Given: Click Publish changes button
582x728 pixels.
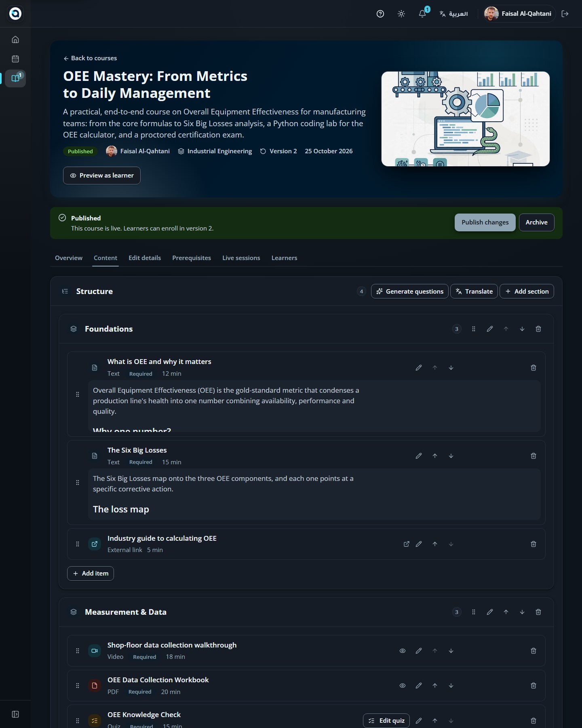Looking at the screenshot, I should coord(485,222).
